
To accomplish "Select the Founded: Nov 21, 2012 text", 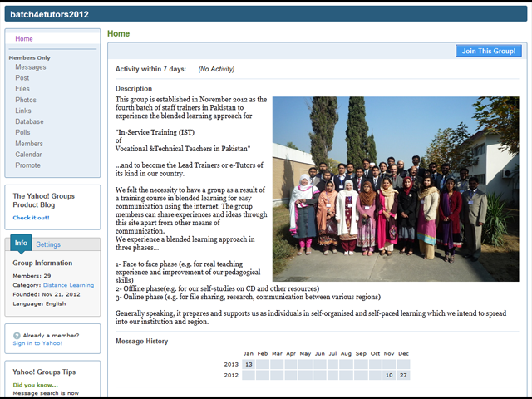I will [47, 294].
